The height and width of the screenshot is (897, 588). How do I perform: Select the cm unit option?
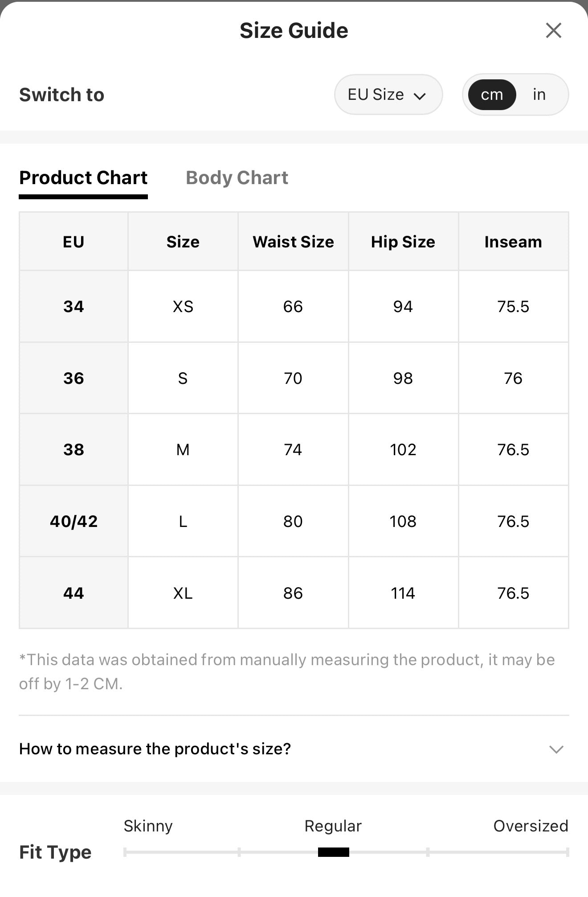pos(492,95)
